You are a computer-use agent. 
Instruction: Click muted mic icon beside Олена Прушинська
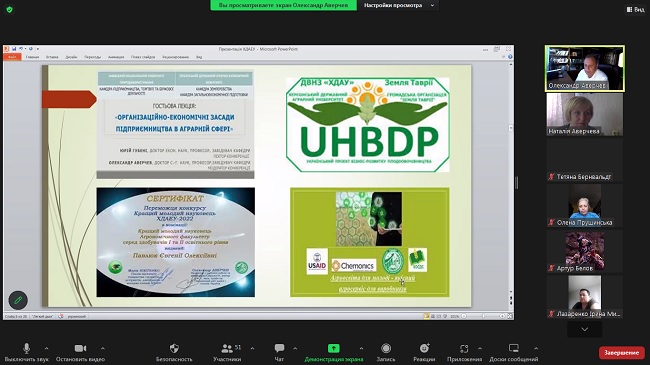coord(551,222)
